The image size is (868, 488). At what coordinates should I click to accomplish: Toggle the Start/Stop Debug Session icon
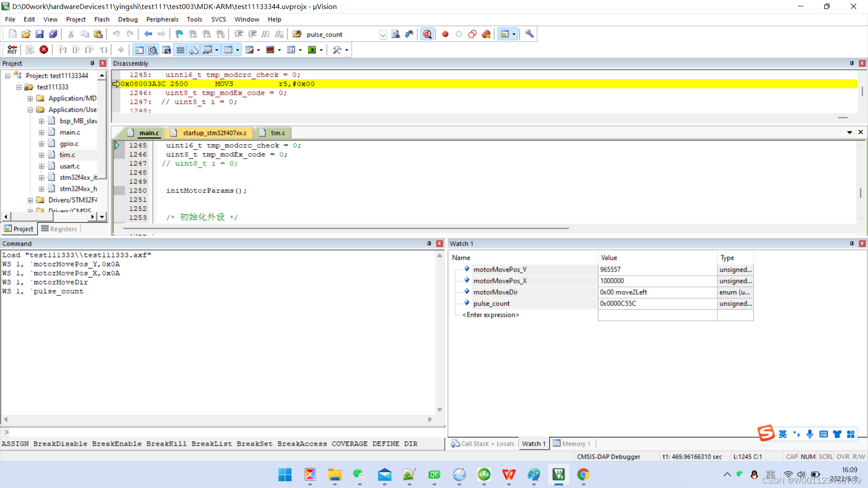tap(427, 34)
